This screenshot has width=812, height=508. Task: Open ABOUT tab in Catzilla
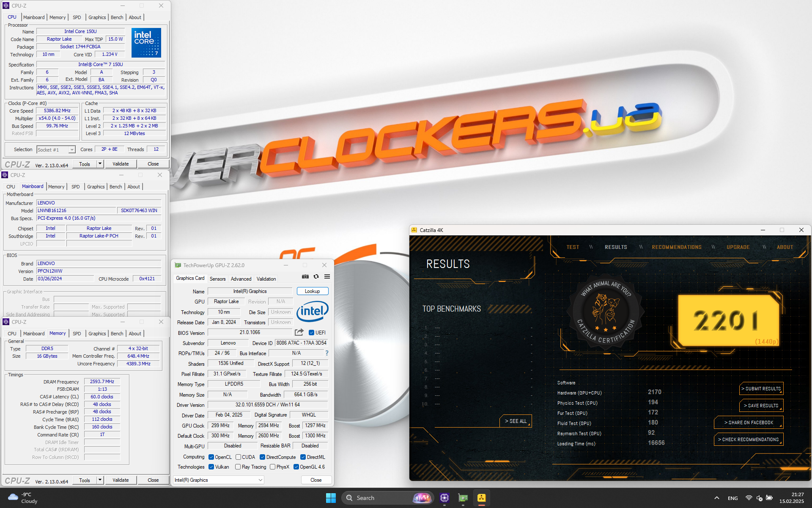(x=785, y=247)
